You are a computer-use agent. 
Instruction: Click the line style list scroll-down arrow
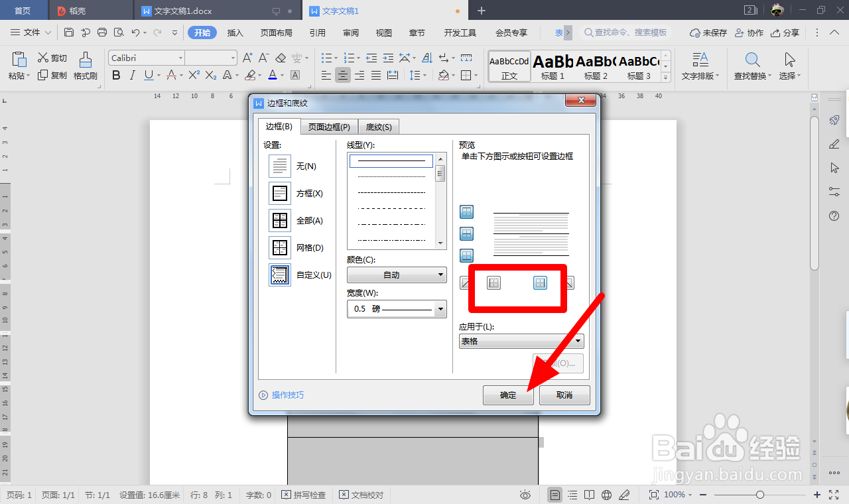click(x=440, y=243)
